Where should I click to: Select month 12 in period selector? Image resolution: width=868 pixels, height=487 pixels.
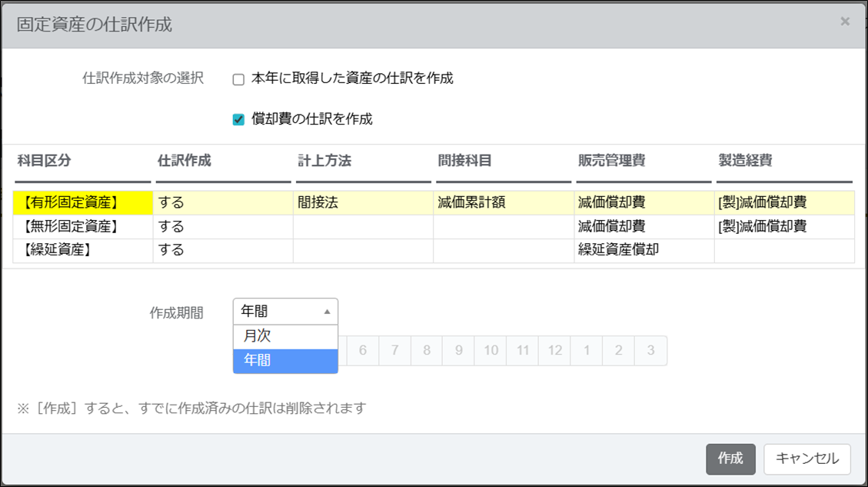click(554, 351)
